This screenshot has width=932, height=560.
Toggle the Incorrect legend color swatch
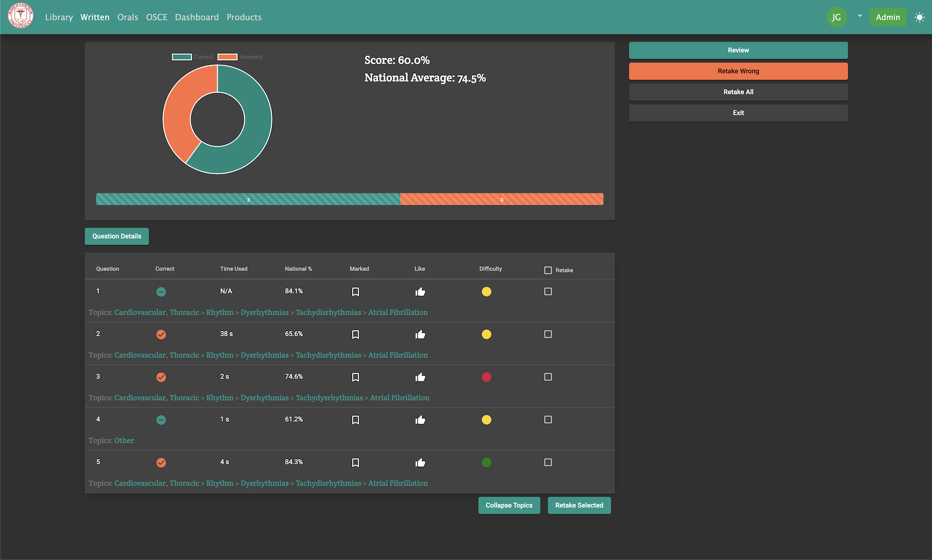(x=227, y=57)
